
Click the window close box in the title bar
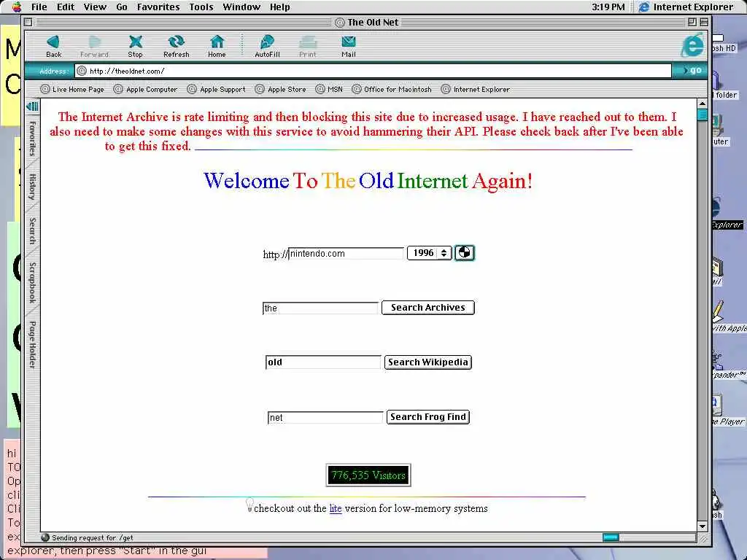pyautogui.click(x=28, y=22)
